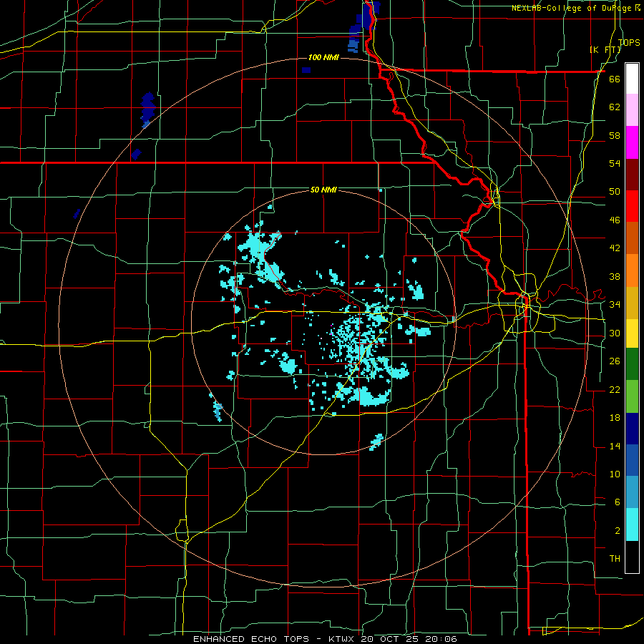Click the dark green 30 kft legend swatch
This screenshot has height=644, width=644.
pos(632,364)
